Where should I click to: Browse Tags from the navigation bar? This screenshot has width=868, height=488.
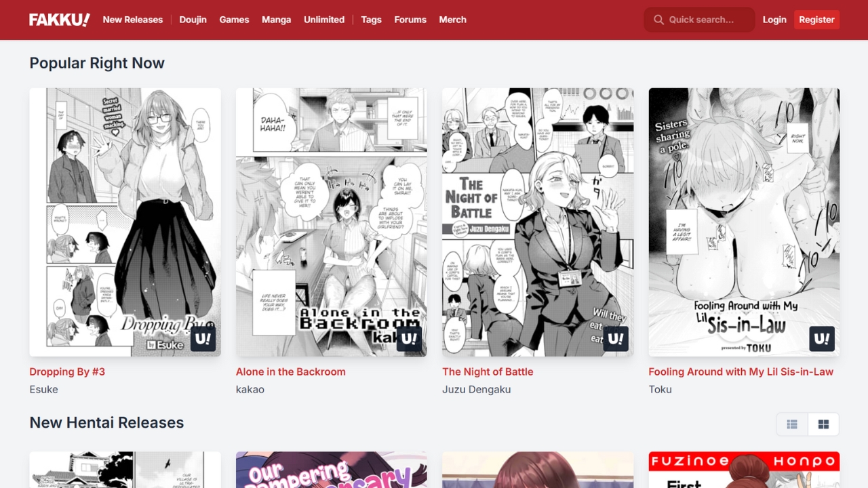[x=371, y=20]
